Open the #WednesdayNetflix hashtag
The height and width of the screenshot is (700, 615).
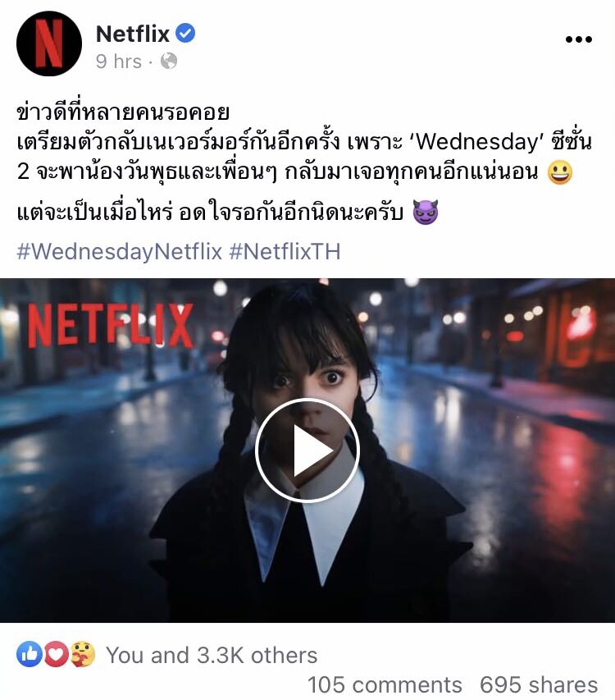click(x=120, y=251)
